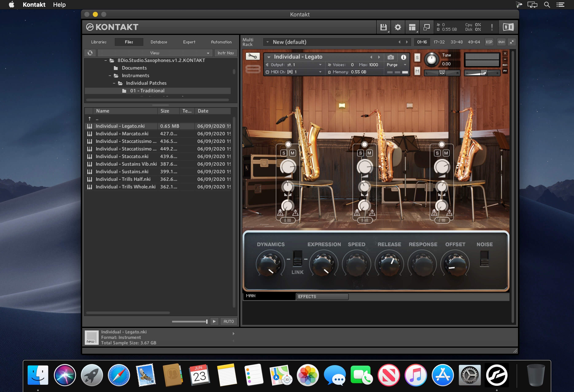Minimize the instrument header with minus button

point(505,59)
